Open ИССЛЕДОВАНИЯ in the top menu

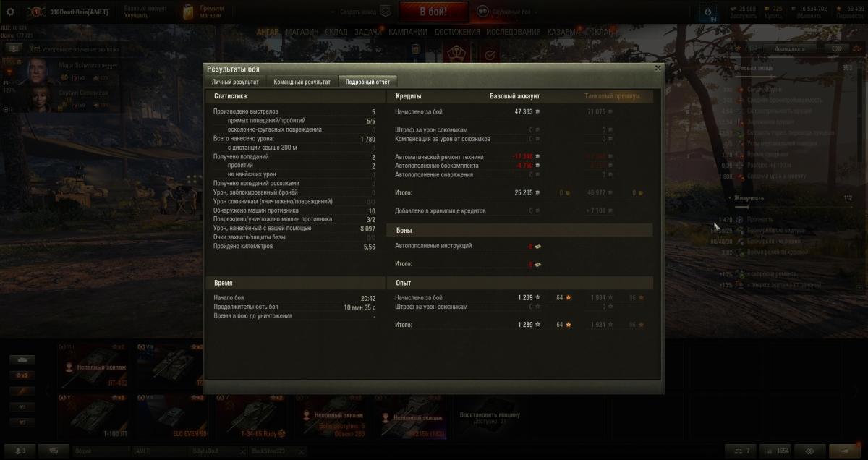[513, 32]
